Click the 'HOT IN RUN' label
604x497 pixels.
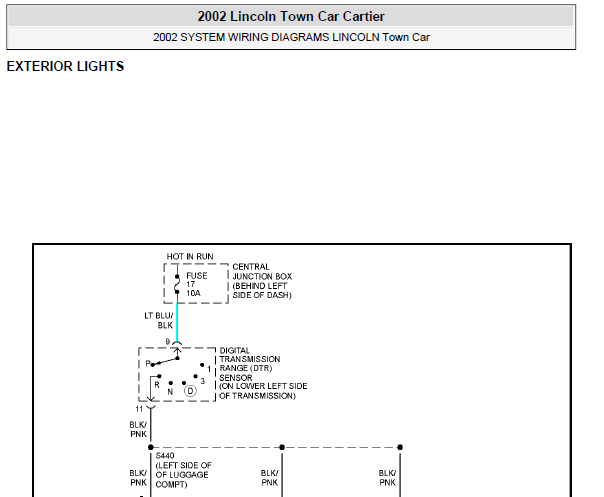(x=190, y=257)
